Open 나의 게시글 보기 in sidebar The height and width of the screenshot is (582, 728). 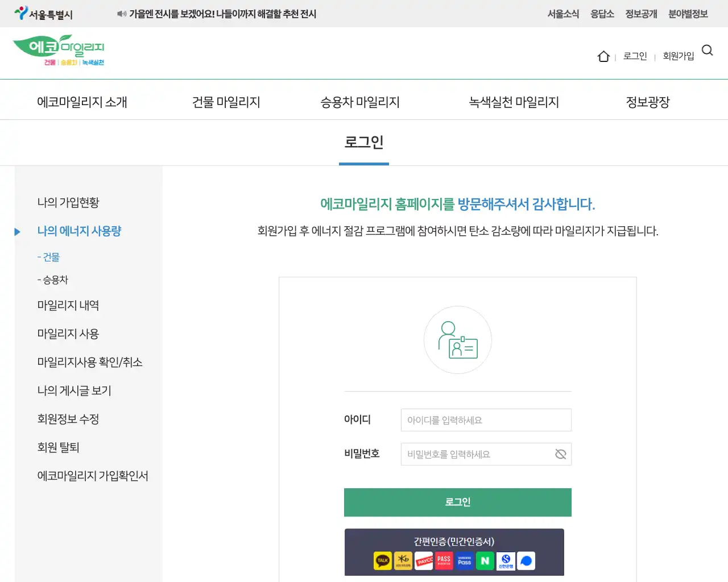[x=75, y=391]
